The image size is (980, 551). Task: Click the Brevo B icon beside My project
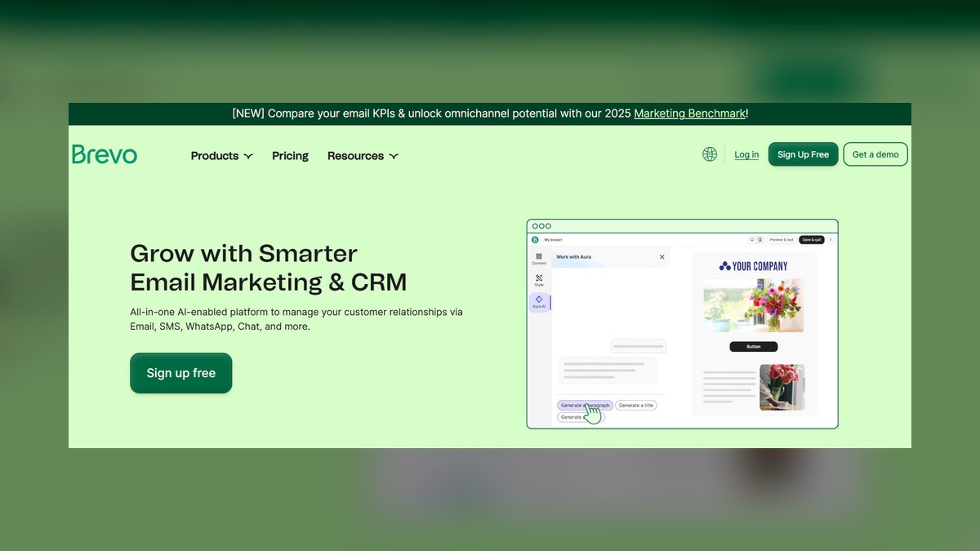(535, 240)
